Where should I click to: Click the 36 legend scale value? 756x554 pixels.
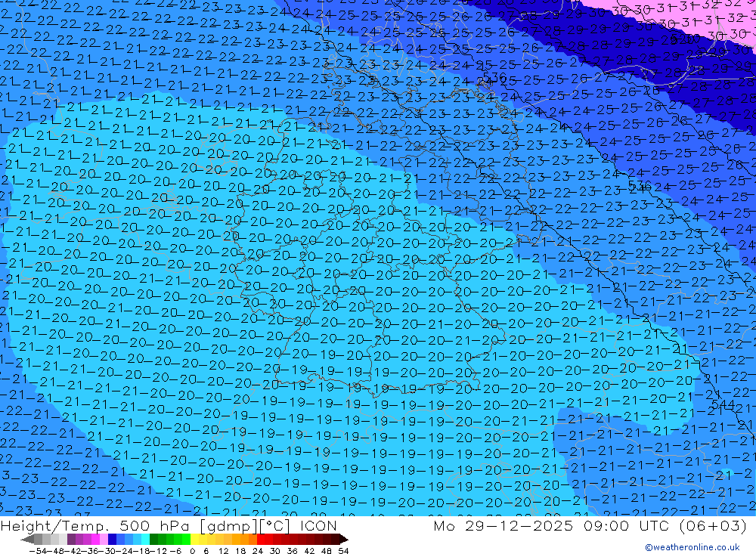293,551
